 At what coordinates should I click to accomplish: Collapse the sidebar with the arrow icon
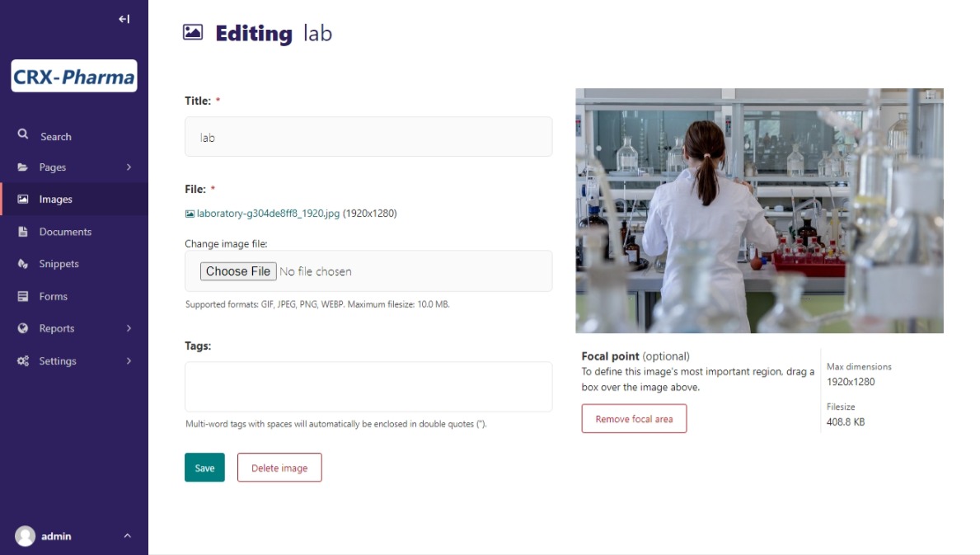pyautogui.click(x=124, y=19)
